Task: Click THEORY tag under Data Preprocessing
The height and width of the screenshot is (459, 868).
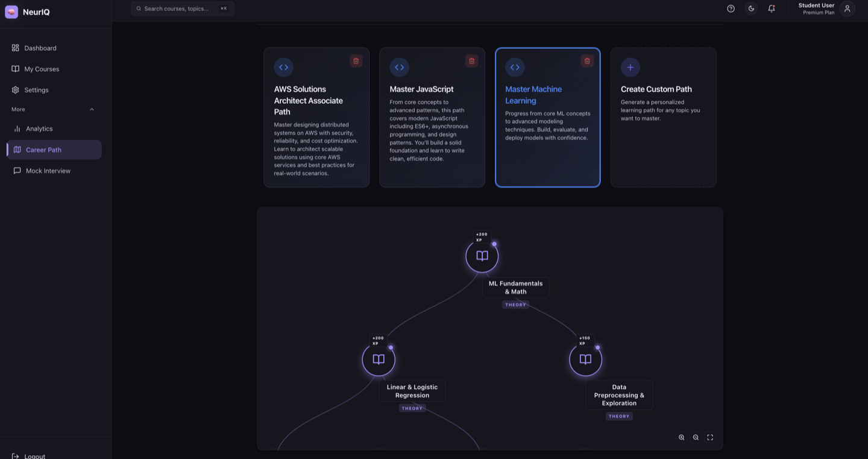Action: tap(619, 416)
